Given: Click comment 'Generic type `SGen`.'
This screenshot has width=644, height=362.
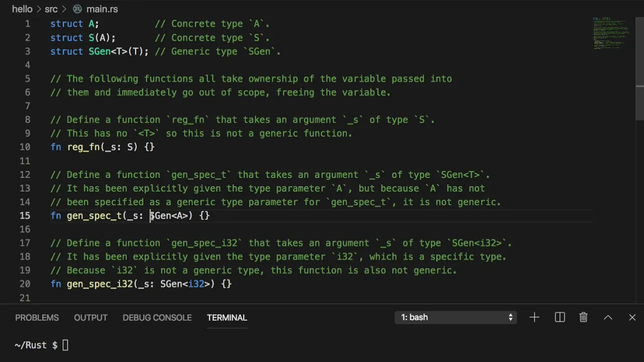Looking at the screenshot, I should (218, 51).
